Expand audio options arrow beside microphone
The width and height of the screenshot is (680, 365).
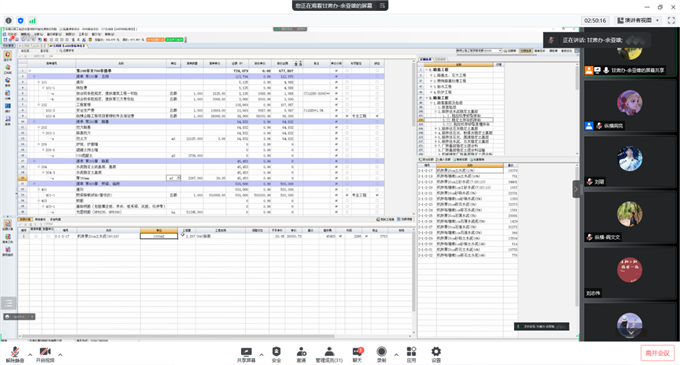tap(30, 355)
